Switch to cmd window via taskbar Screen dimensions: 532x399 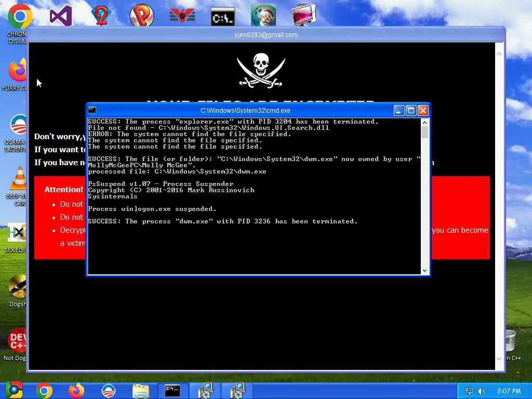click(x=172, y=391)
